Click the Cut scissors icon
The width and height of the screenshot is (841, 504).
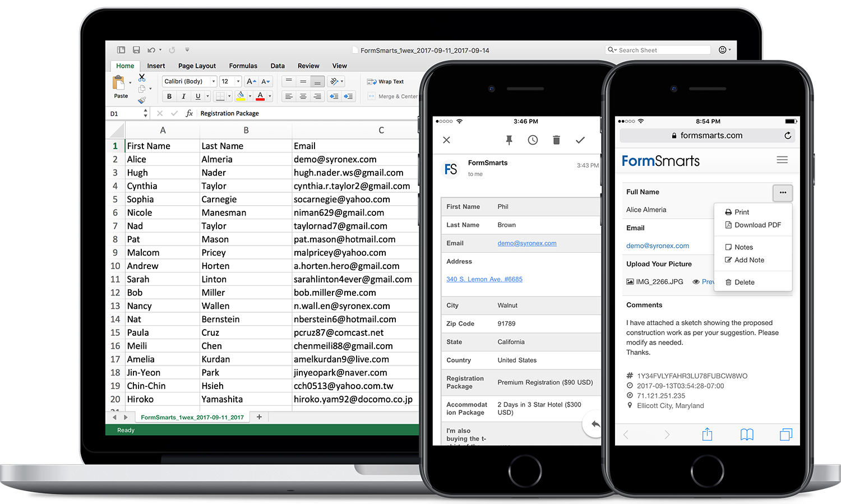point(142,77)
